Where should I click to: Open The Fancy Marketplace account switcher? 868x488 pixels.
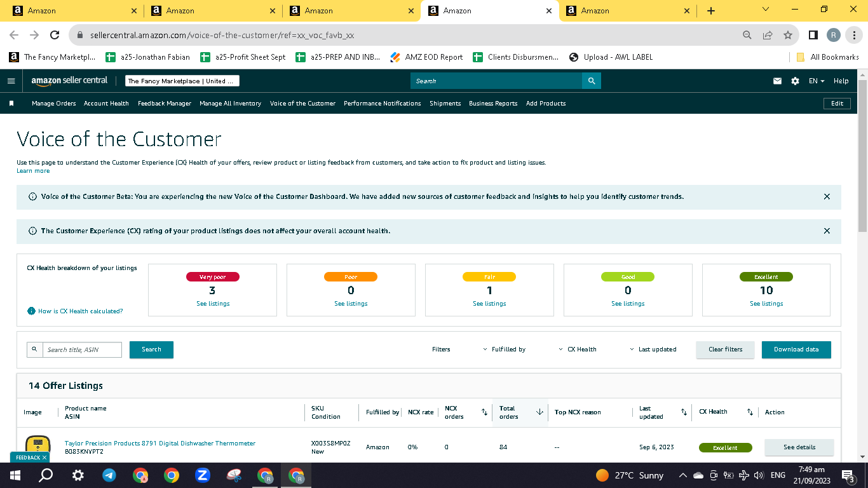point(182,81)
